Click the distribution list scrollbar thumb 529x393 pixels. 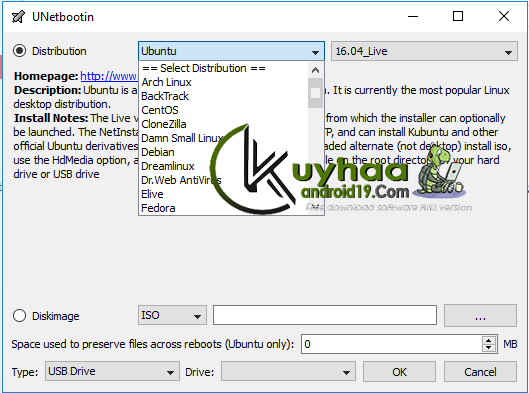pos(315,93)
